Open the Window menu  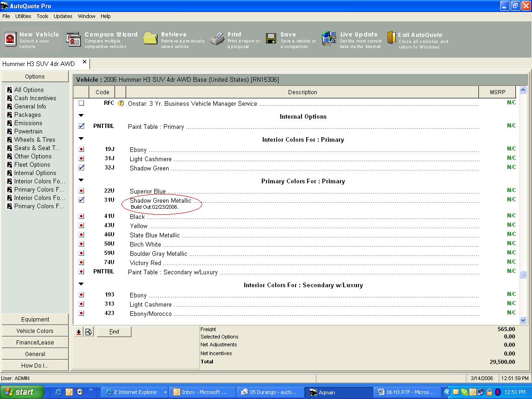86,16
